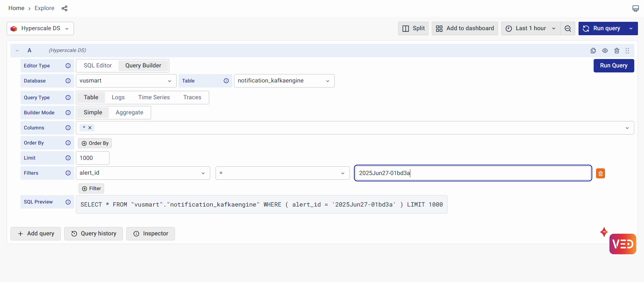Click the drag handle for query A
The height and width of the screenshot is (282, 644).
point(627,51)
